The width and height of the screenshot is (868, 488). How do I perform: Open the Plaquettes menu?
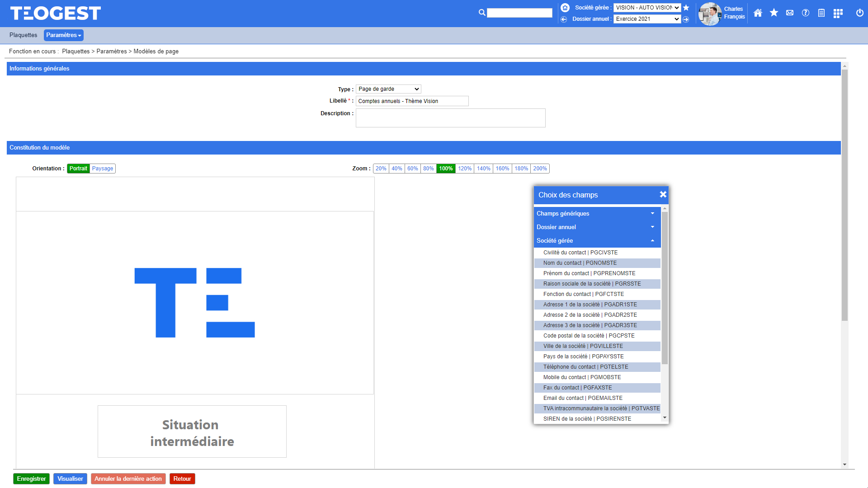[x=24, y=35]
